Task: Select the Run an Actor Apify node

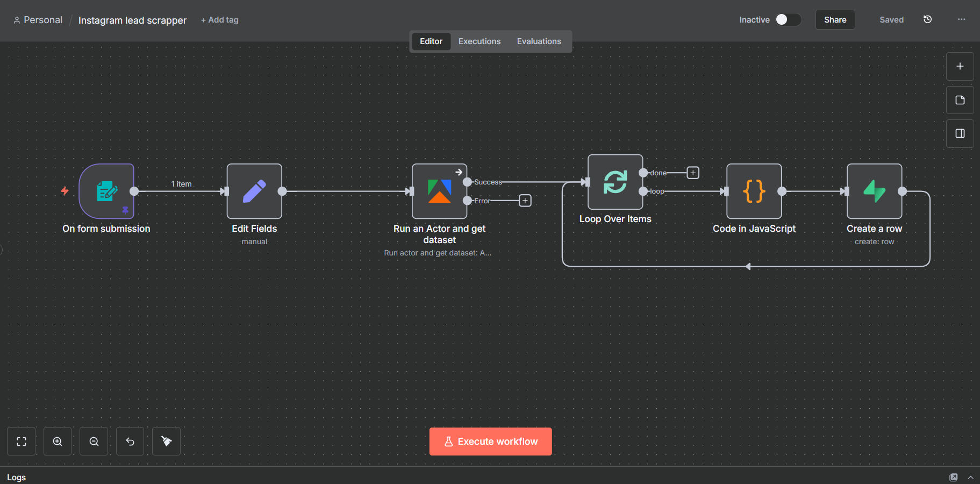Action: coord(439,191)
